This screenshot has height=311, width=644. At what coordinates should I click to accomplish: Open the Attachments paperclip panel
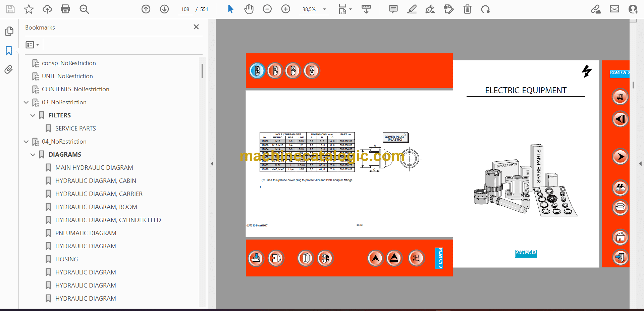[9, 69]
